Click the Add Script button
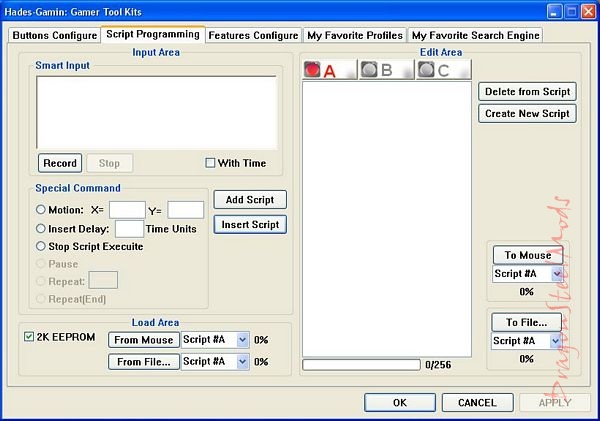600x421 pixels. tap(249, 200)
